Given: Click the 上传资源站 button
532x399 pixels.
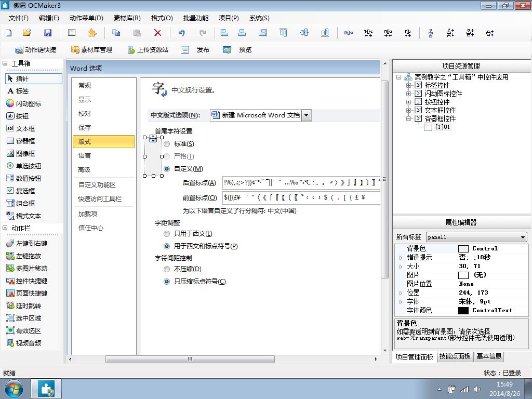Looking at the screenshot, I should 148,50.
